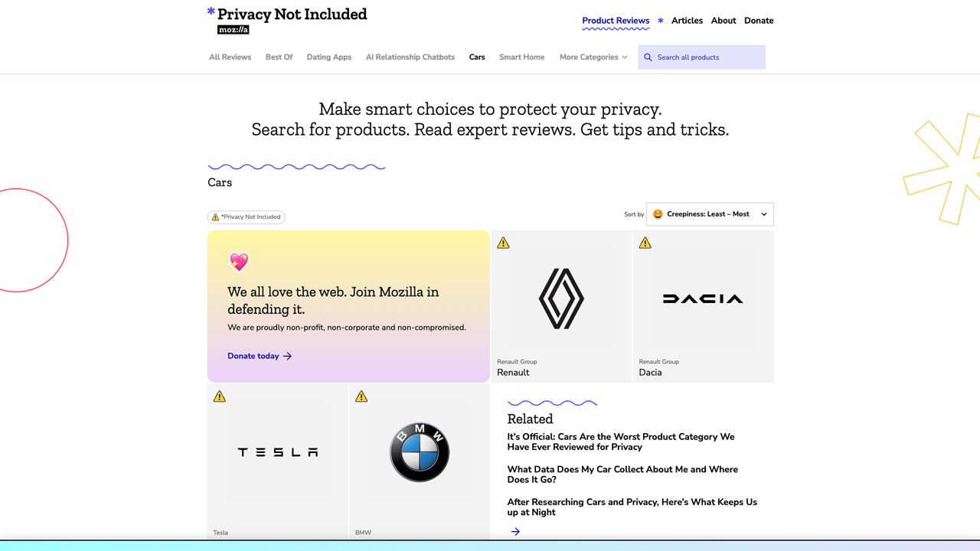Click the BMW label on the BMW card
This screenshot has width=980, height=551.
[x=363, y=533]
